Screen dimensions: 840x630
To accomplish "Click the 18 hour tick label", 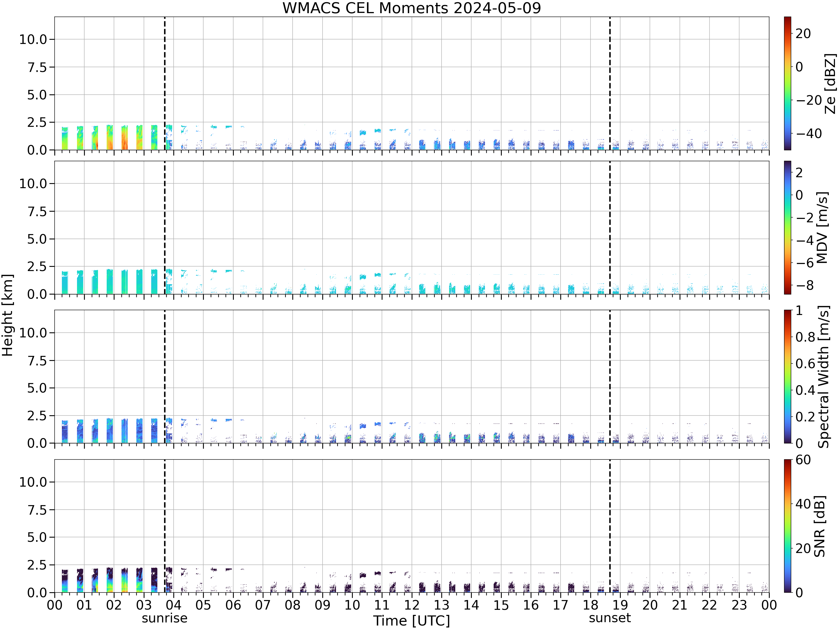I will pyautogui.click(x=591, y=605).
